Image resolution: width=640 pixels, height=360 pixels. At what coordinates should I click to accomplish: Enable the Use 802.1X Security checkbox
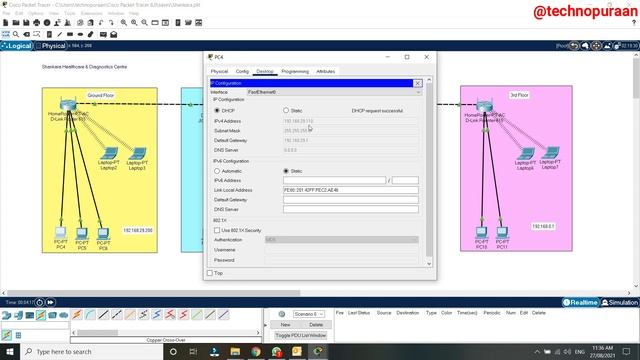[217, 230]
